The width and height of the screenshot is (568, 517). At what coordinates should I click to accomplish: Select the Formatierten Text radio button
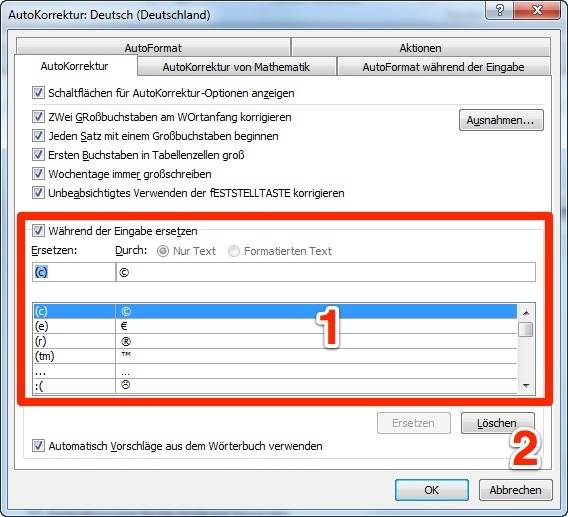coord(234,251)
